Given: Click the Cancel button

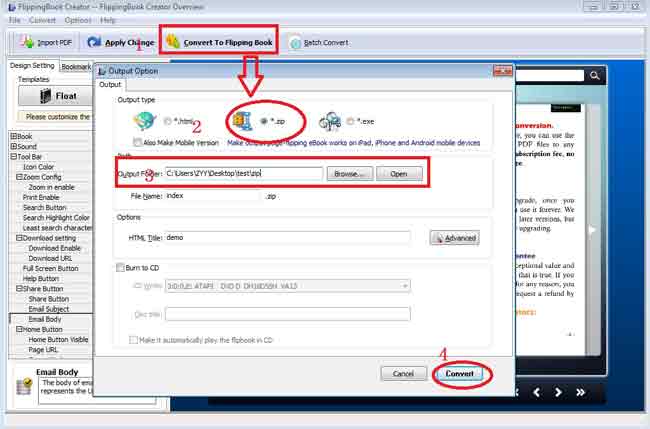Looking at the screenshot, I should pos(403,374).
